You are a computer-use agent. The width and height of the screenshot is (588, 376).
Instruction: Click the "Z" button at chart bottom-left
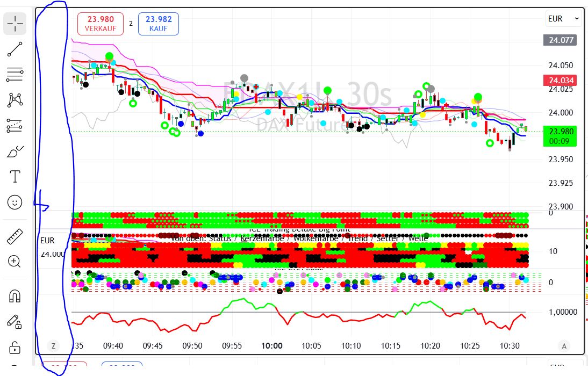(x=53, y=346)
